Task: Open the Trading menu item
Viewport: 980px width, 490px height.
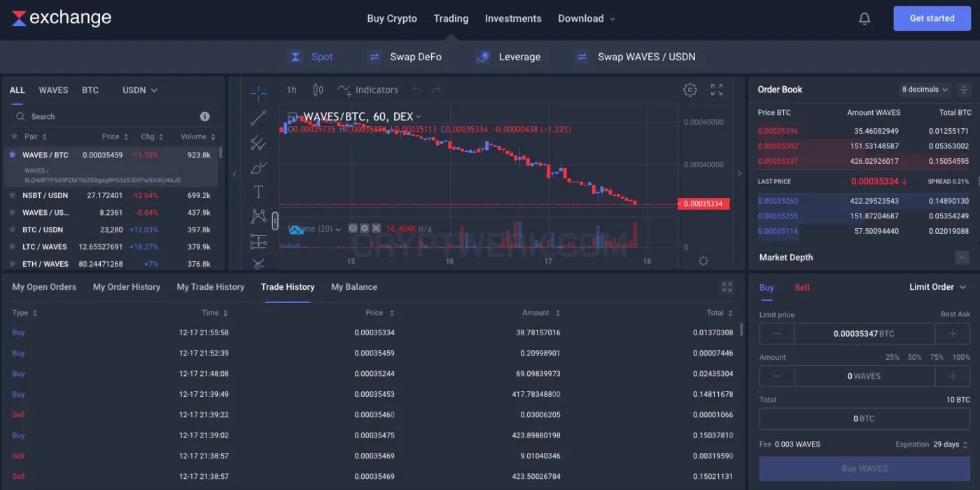Action: 451,19
